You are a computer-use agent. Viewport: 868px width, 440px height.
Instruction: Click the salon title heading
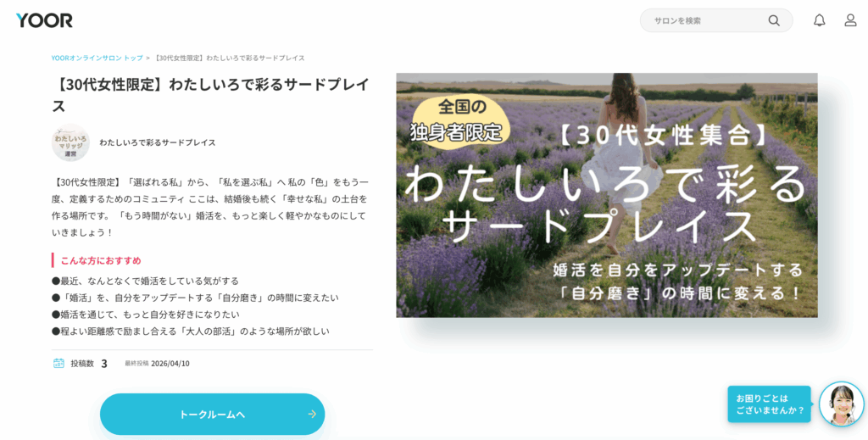click(211, 95)
